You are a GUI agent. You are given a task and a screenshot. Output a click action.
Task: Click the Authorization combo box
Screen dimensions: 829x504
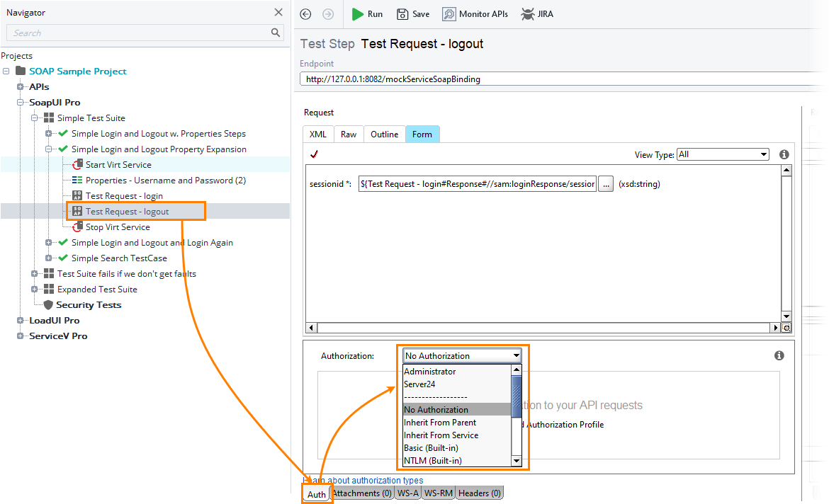tap(462, 355)
